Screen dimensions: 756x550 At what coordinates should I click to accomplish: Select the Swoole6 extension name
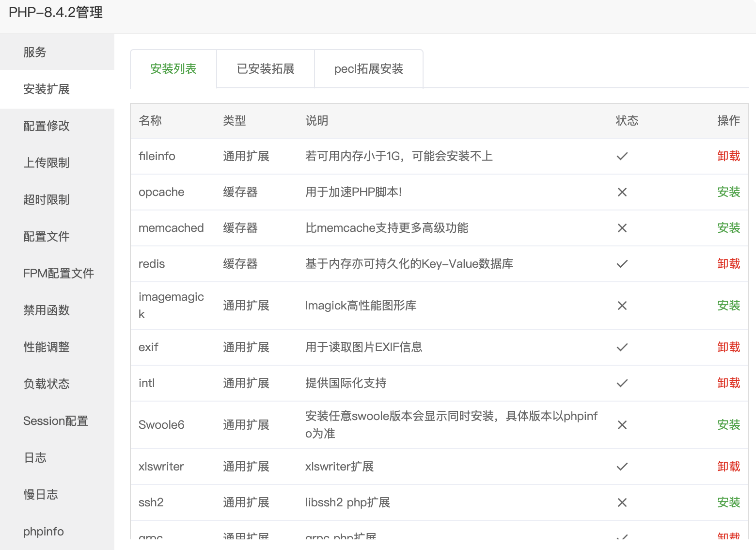161,425
